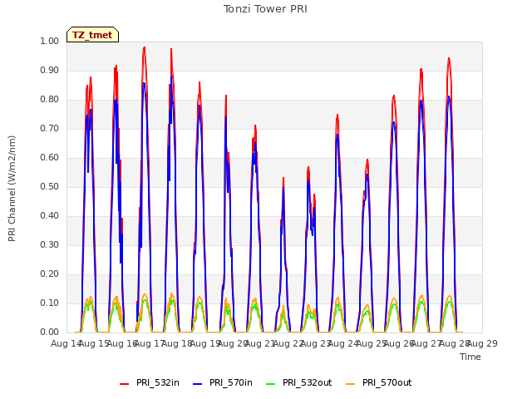Click the 0.60 y-axis tick label

tap(50, 157)
